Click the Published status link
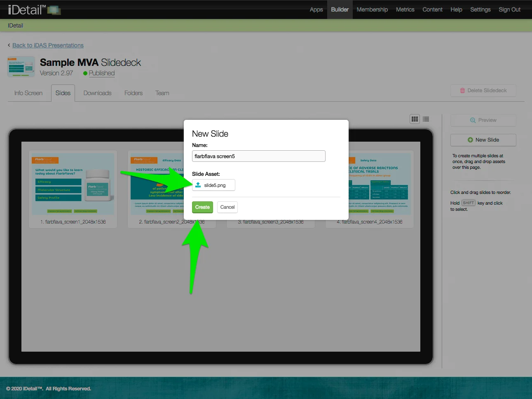This screenshot has width=532, height=399. (102, 73)
